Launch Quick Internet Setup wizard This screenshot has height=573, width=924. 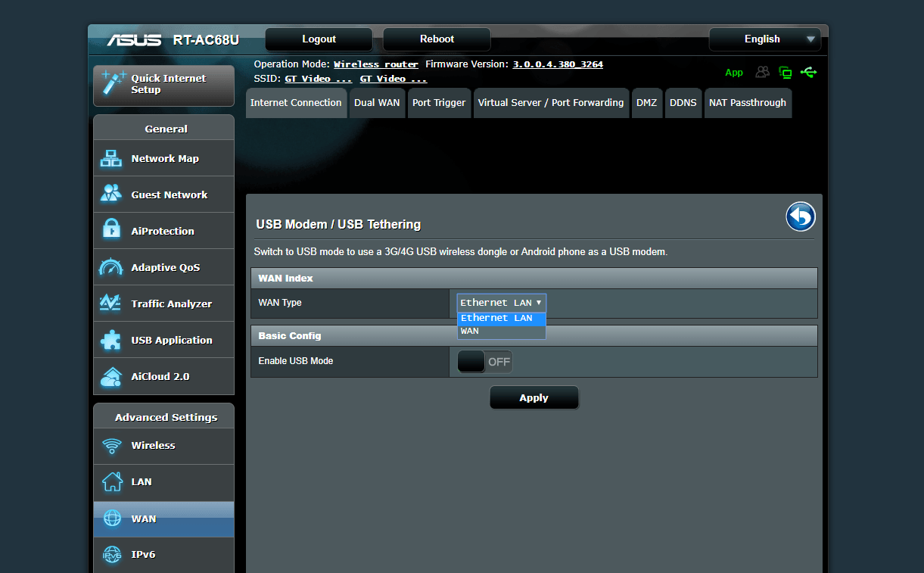[x=163, y=85]
